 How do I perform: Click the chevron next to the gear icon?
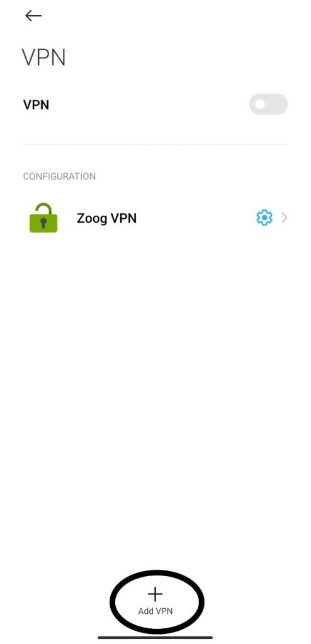(284, 218)
